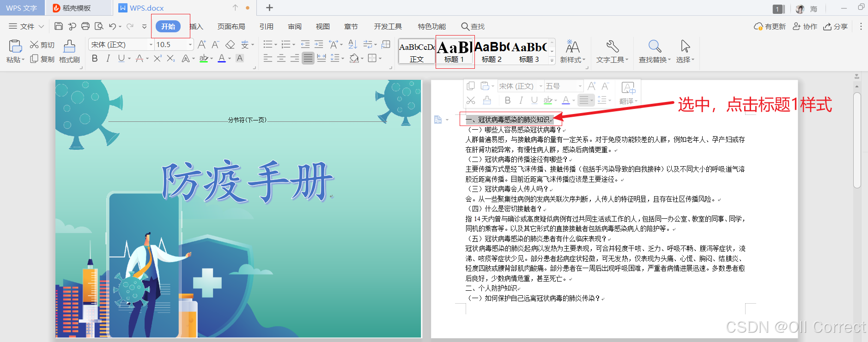Viewport: 868px width, 342px height.
Task: Toggle center alignment in the ribbon
Action: [x=281, y=58]
